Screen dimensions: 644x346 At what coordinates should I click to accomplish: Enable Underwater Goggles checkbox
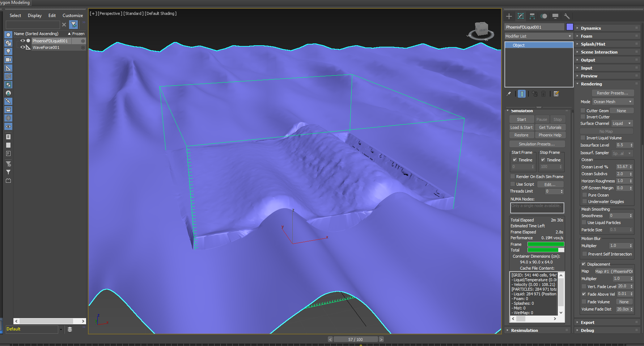(x=584, y=201)
